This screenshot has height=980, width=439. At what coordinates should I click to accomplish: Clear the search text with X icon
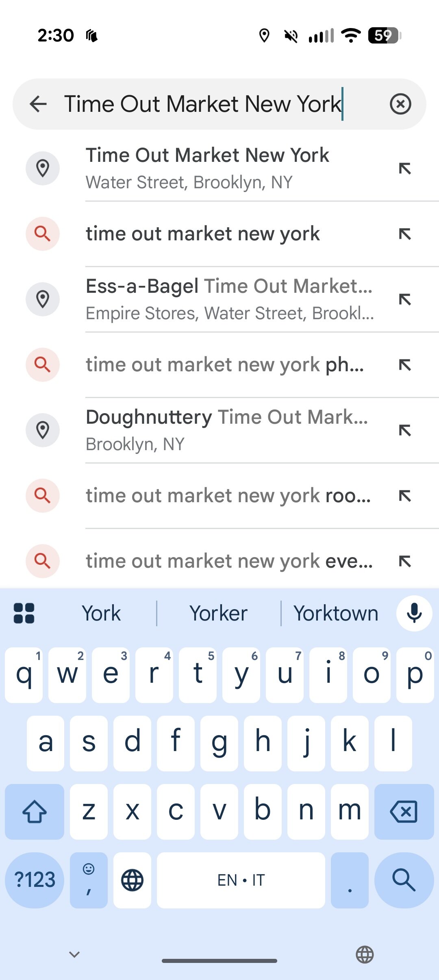click(x=400, y=104)
